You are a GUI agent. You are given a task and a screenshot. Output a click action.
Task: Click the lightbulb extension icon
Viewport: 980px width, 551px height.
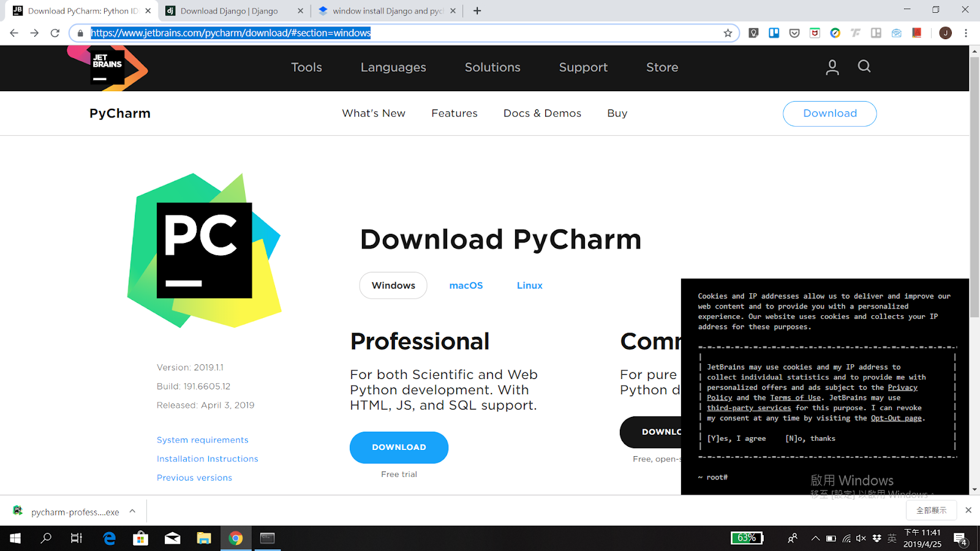point(754,33)
